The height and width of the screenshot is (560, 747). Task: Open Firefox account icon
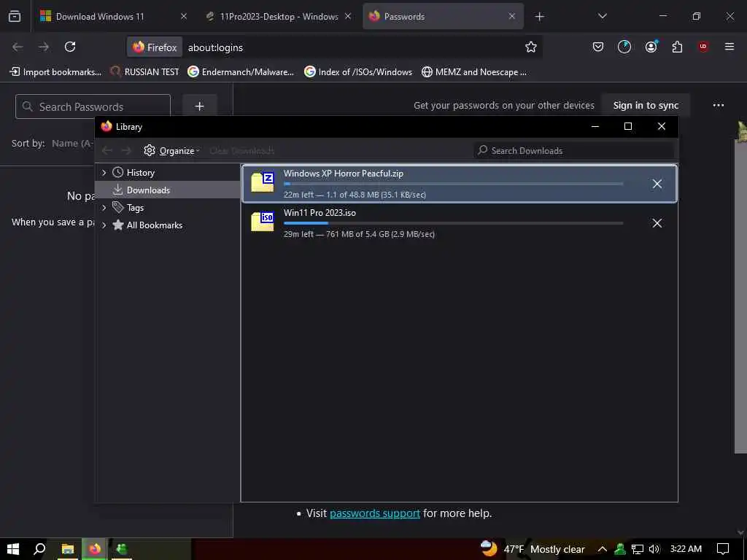coord(651,47)
